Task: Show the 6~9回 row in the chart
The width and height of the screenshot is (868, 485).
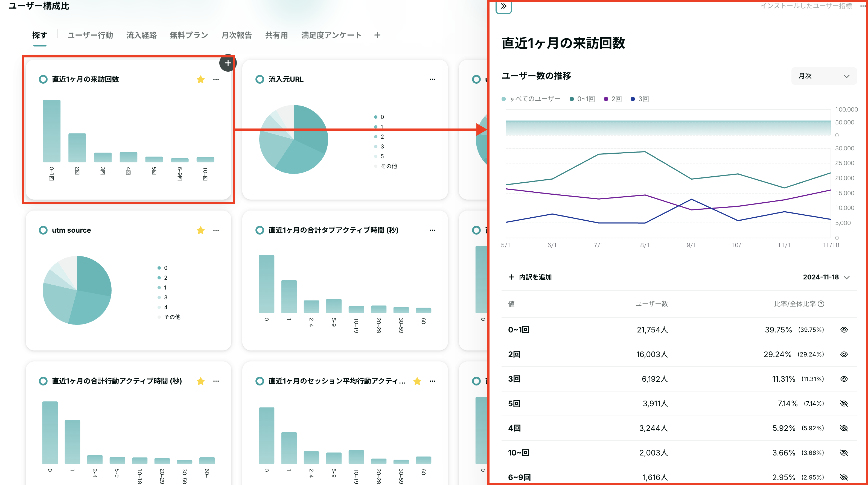Action: click(844, 477)
